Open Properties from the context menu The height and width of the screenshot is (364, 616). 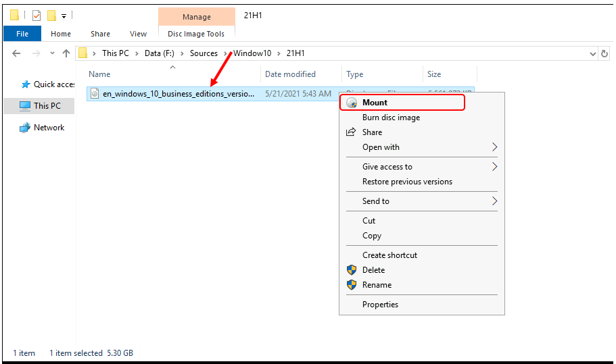[x=421, y=305]
